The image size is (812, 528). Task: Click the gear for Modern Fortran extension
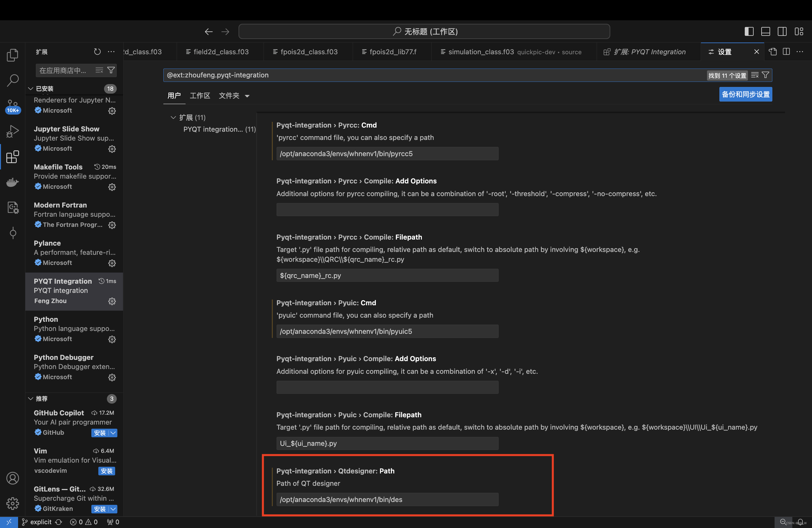point(112,225)
